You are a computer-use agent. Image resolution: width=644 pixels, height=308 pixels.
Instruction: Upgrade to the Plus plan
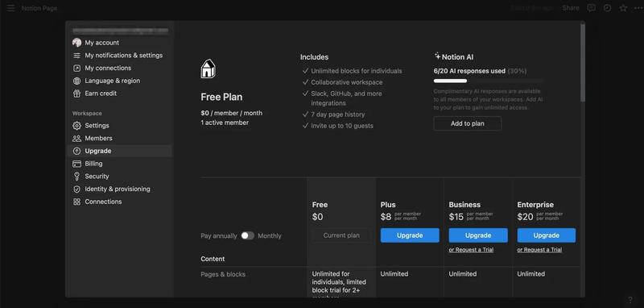(410, 235)
